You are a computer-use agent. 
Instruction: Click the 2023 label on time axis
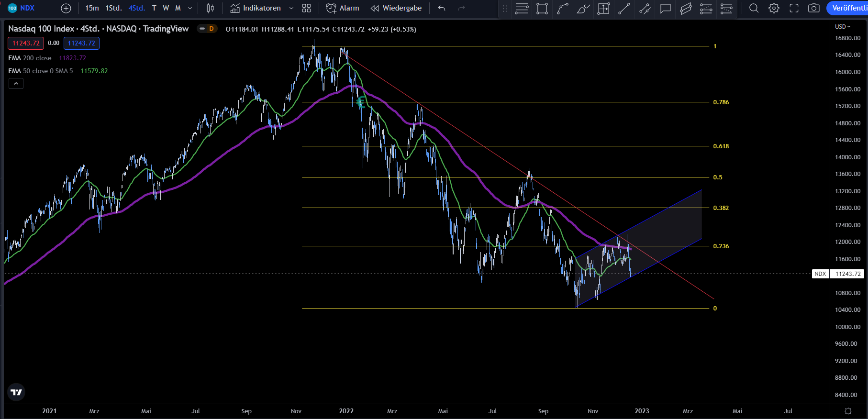pyautogui.click(x=642, y=411)
